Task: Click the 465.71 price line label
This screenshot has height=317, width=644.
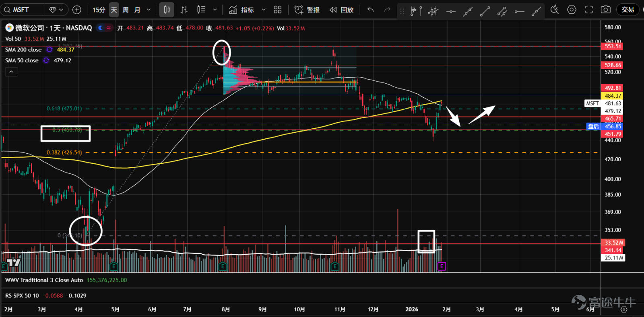Action: pyautogui.click(x=612, y=118)
